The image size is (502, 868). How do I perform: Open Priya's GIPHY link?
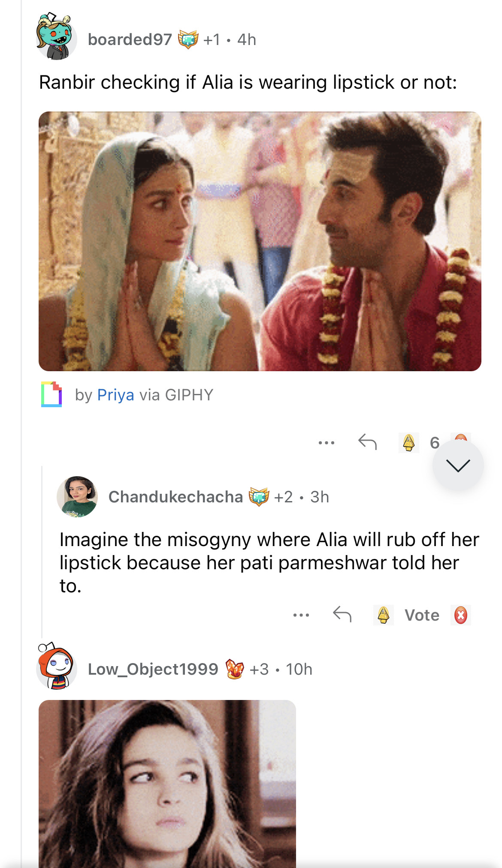tap(115, 395)
